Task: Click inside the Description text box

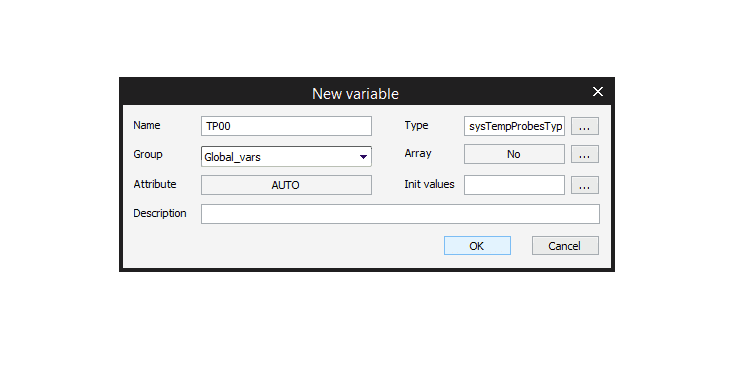Action: pyautogui.click(x=400, y=214)
